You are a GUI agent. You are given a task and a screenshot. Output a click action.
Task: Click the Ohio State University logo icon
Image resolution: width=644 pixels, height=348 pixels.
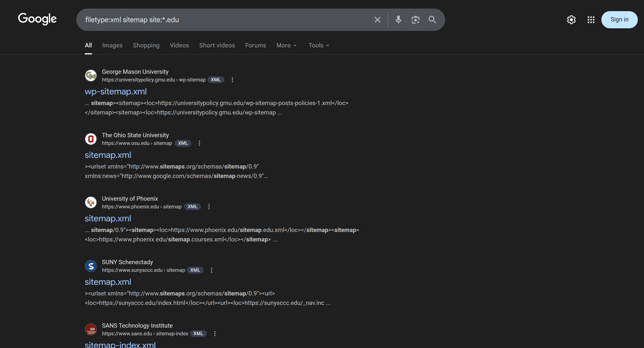pos(90,139)
